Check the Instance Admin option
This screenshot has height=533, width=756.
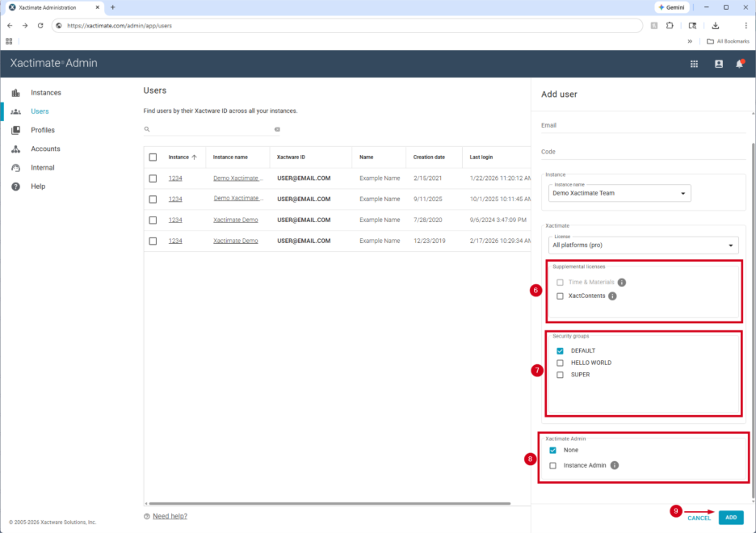(552, 465)
